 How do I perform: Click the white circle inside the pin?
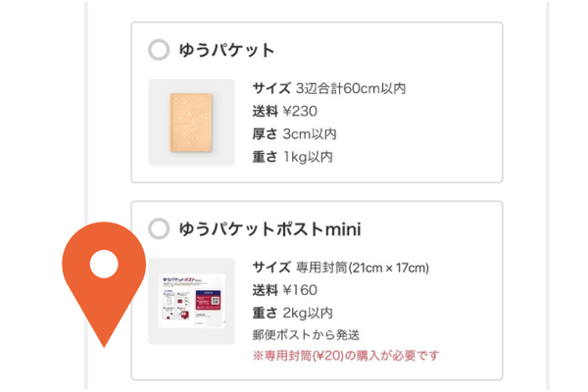(104, 264)
